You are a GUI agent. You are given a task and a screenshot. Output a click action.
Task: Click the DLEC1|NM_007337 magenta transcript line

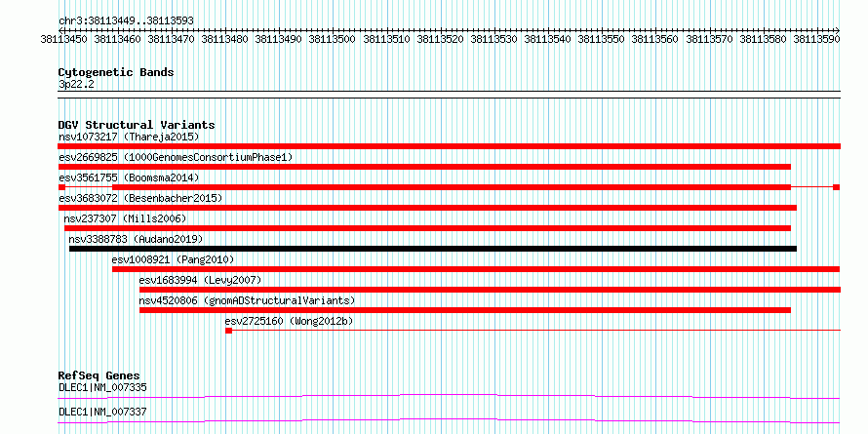[x=449, y=420]
